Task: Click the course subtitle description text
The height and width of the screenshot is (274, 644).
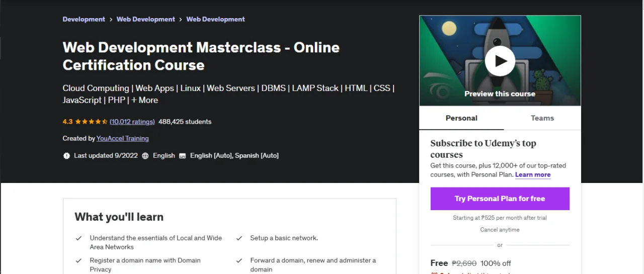Action: pos(228,94)
